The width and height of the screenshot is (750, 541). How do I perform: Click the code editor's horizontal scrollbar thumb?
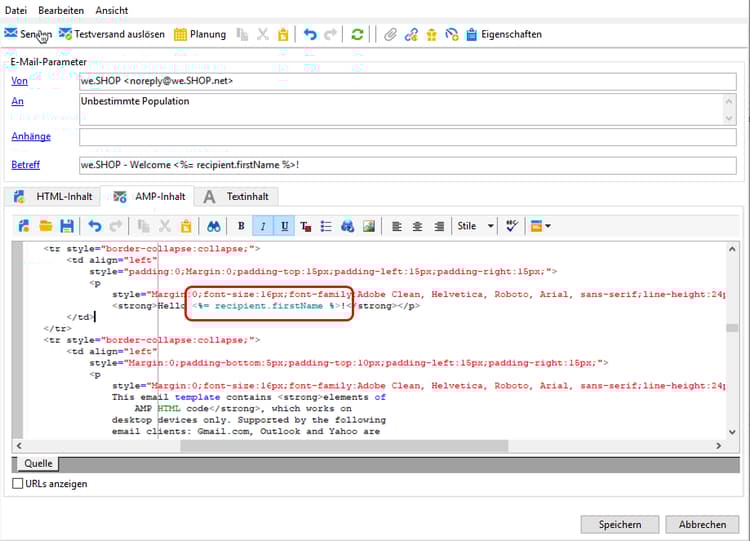tap(344, 446)
